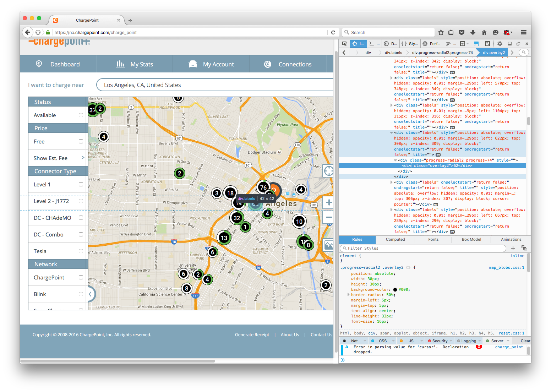Viewport: 551px width, 392px height.
Task: Enable the Level 2 - J1772 checkbox
Action: 81,201
